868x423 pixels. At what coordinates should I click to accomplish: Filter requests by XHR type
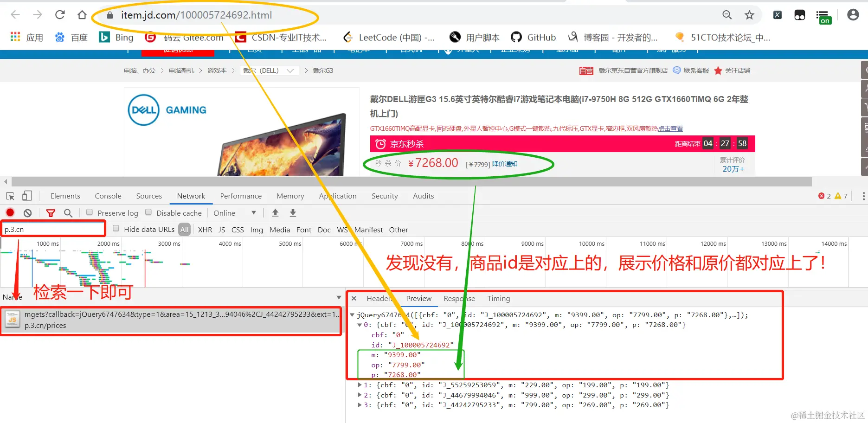(x=205, y=230)
